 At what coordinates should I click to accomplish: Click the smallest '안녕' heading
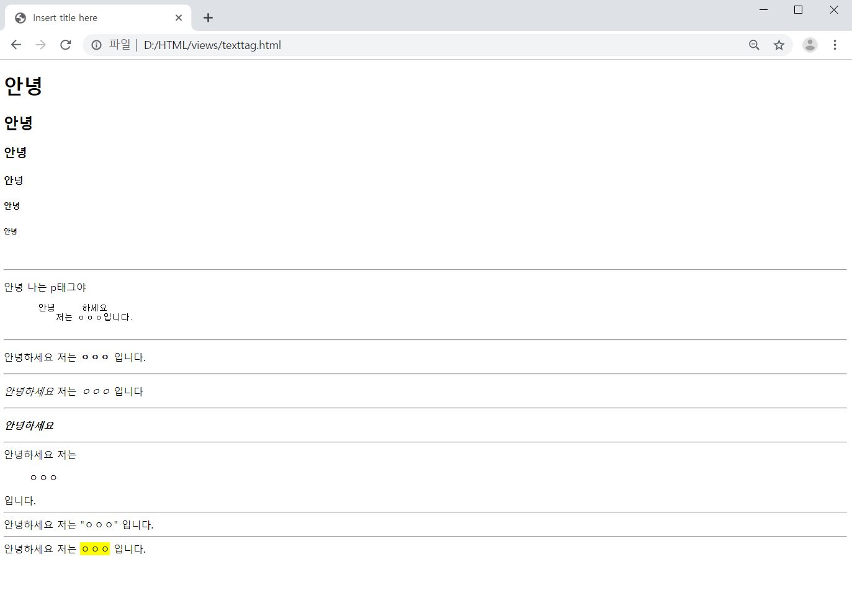11,231
